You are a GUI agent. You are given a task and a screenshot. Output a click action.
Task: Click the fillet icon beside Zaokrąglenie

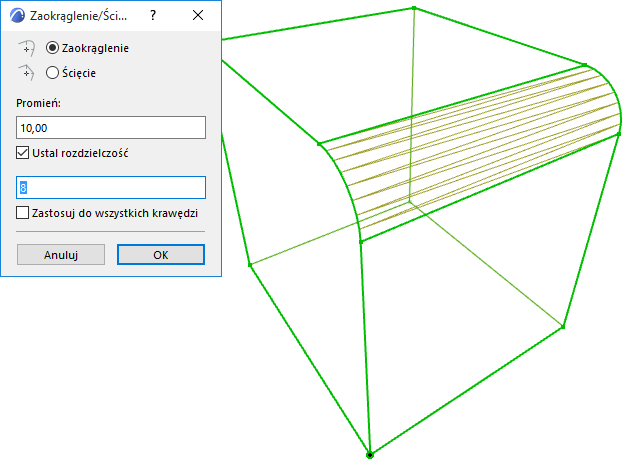[x=27, y=48]
